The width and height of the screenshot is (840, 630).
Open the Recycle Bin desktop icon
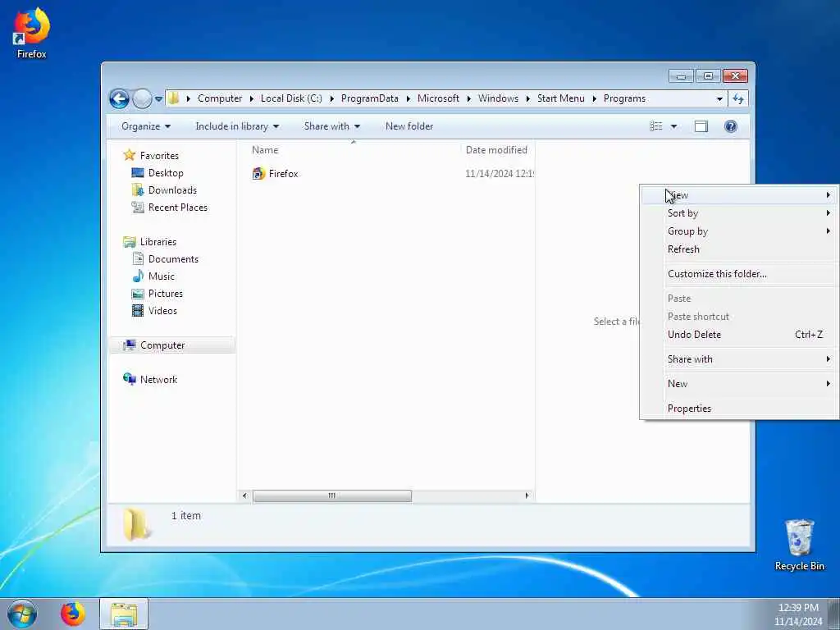coord(799,545)
